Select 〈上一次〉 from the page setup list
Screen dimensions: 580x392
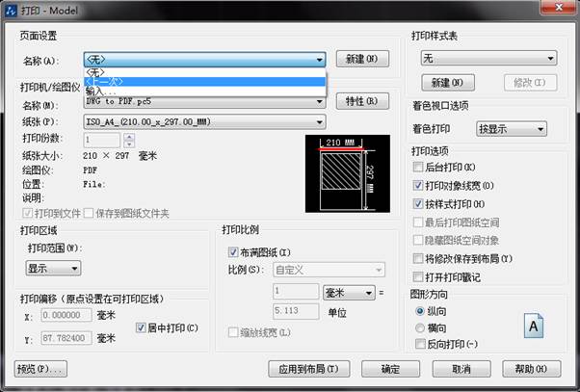(106, 81)
